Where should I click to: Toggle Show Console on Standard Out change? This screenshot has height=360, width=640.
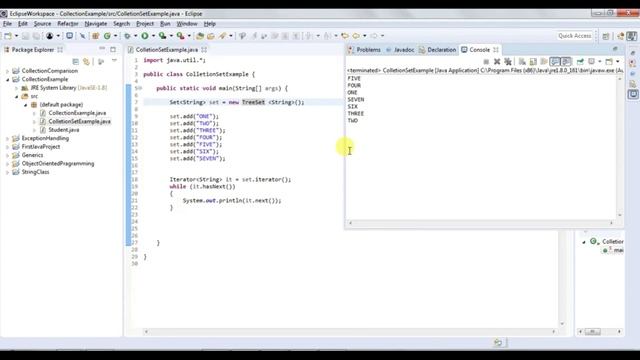point(554,62)
